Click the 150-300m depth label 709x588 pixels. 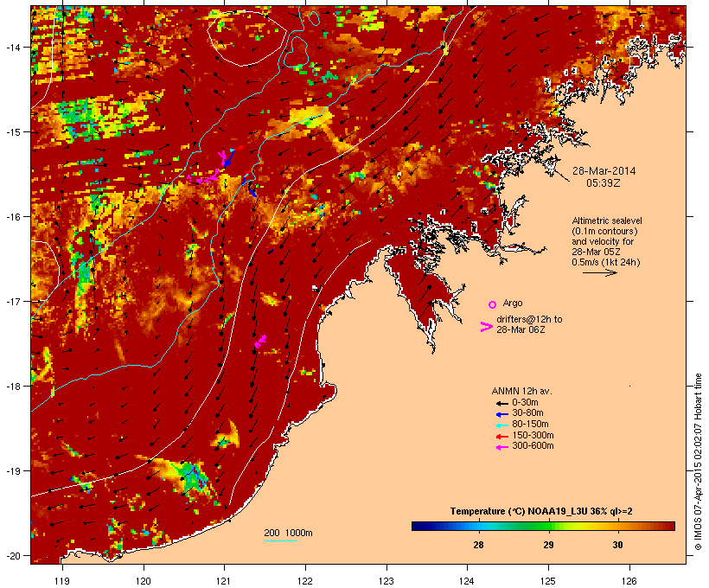pos(533,435)
